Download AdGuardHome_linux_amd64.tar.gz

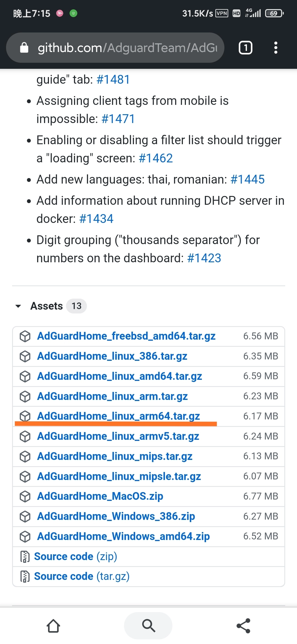coord(120,376)
